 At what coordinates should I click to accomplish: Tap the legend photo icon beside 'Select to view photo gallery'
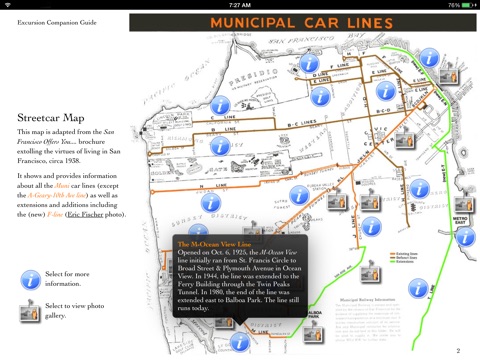[30, 311]
